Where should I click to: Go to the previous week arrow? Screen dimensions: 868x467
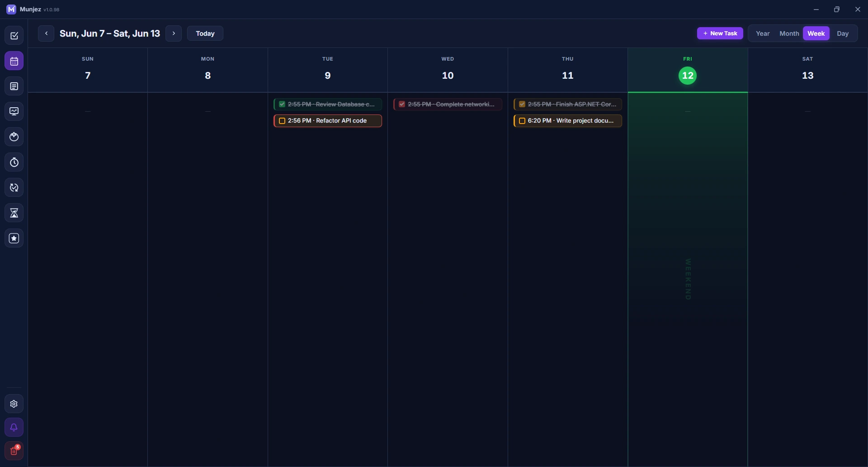coord(46,33)
